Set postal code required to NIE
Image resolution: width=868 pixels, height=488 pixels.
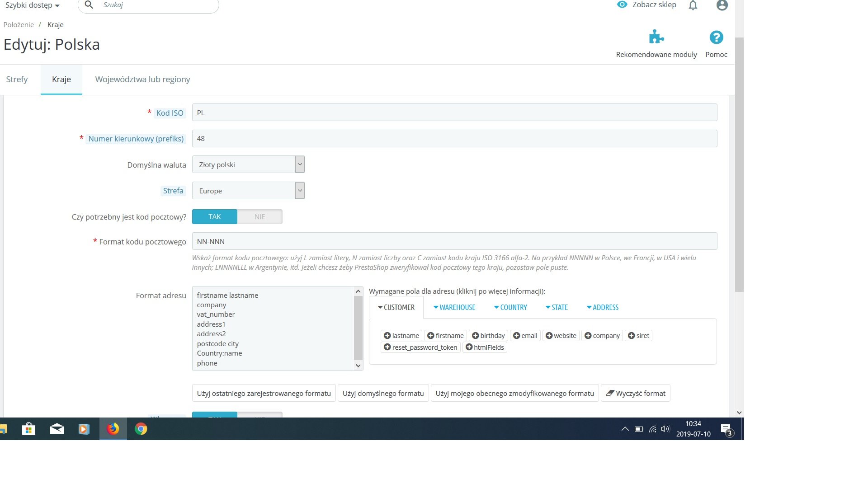pos(259,217)
